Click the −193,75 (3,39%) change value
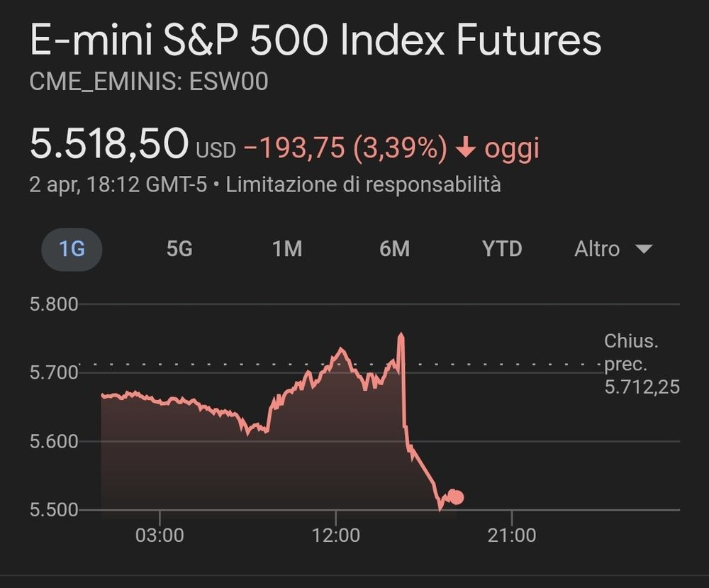The height and width of the screenshot is (588, 709). pos(345,149)
